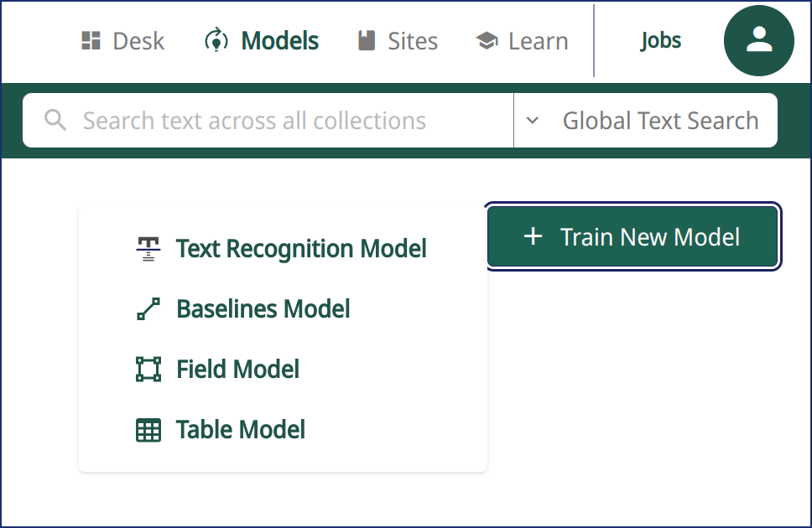Click the Sites bookmark icon
Image resolution: width=812 pixels, height=528 pixels.
tap(367, 39)
